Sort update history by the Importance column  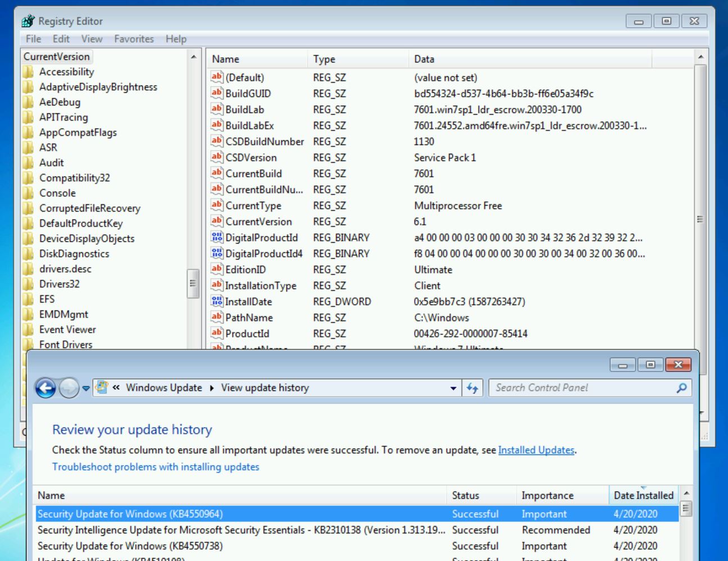click(562, 495)
